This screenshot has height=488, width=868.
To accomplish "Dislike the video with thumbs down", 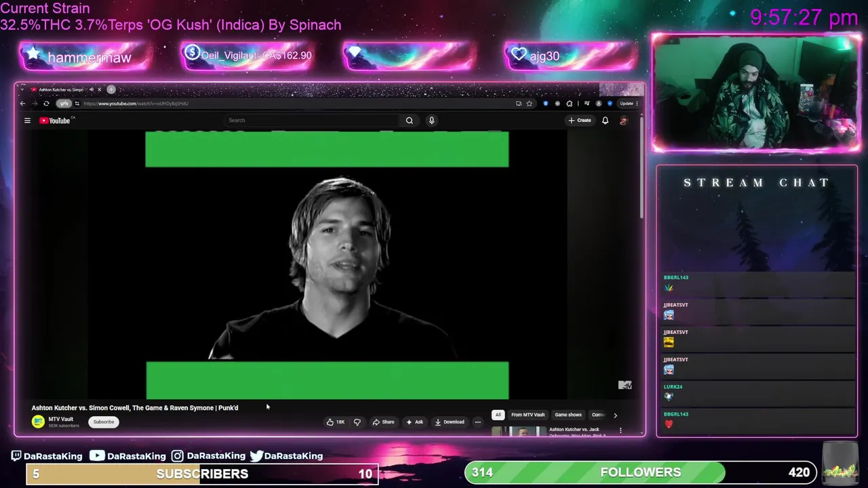I will tap(357, 422).
